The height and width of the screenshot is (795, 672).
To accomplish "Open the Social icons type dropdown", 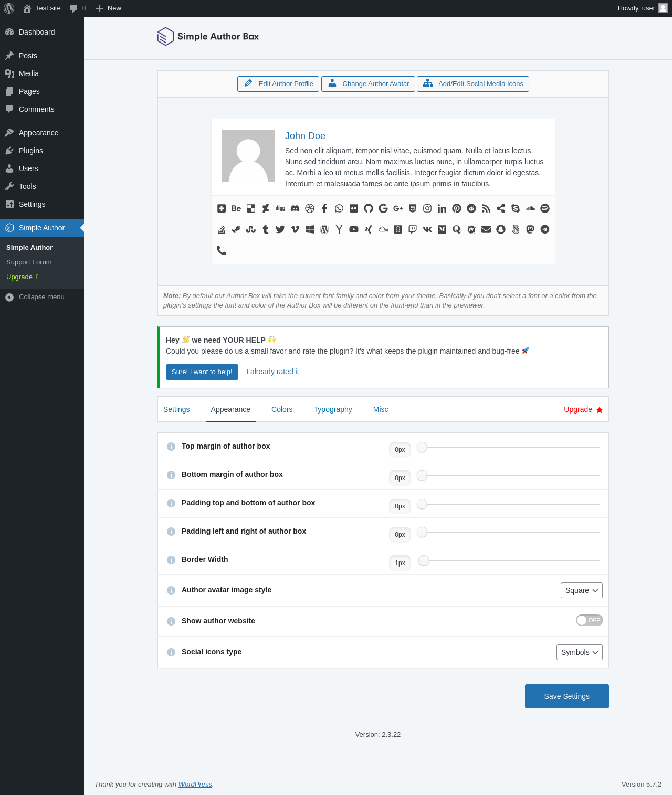I will 580,652.
